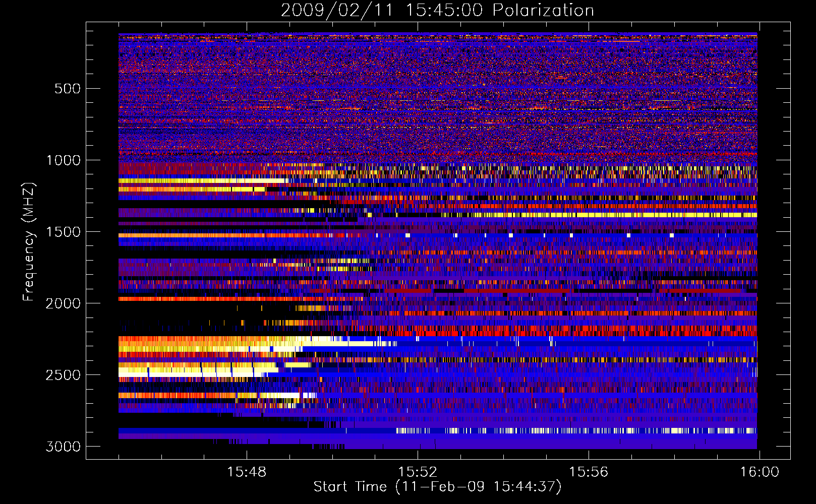Click the 2000 frequency tick label
The width and height of the screenshot is (816, 504).
point(64,303)
